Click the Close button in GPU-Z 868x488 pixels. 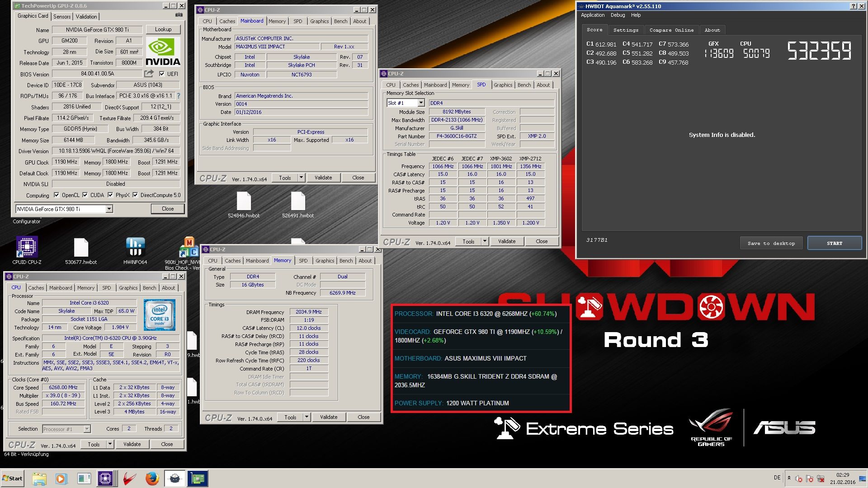point(168,209)
